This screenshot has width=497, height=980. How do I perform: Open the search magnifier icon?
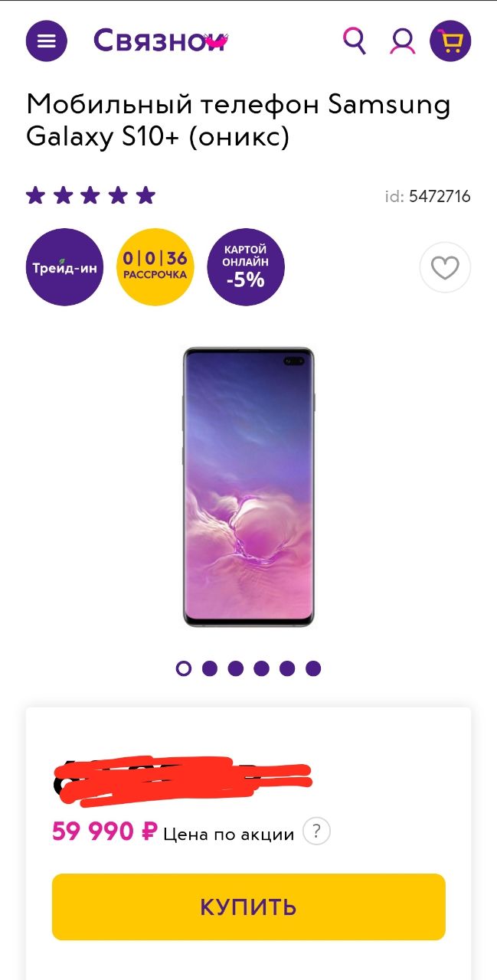click(354, 40)
